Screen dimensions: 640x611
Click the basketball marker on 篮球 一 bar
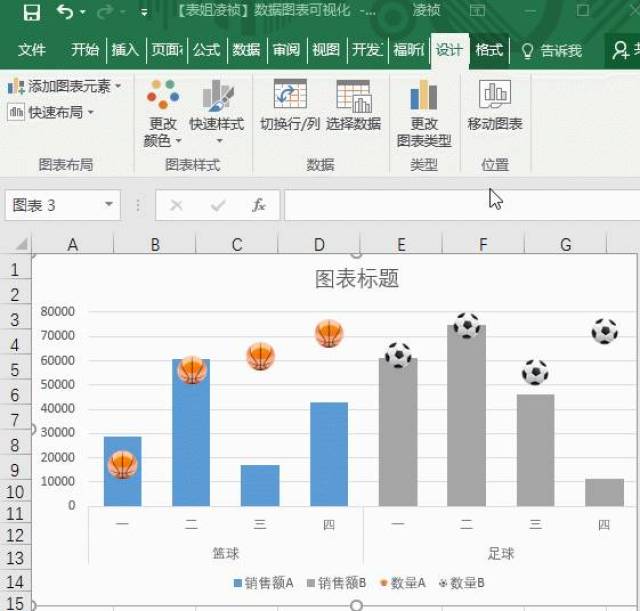tap(122, 464)
